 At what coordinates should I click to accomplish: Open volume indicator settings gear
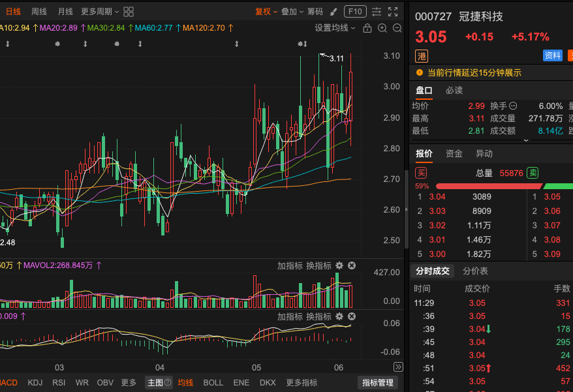pyautogui.click(x=339, y=265)
